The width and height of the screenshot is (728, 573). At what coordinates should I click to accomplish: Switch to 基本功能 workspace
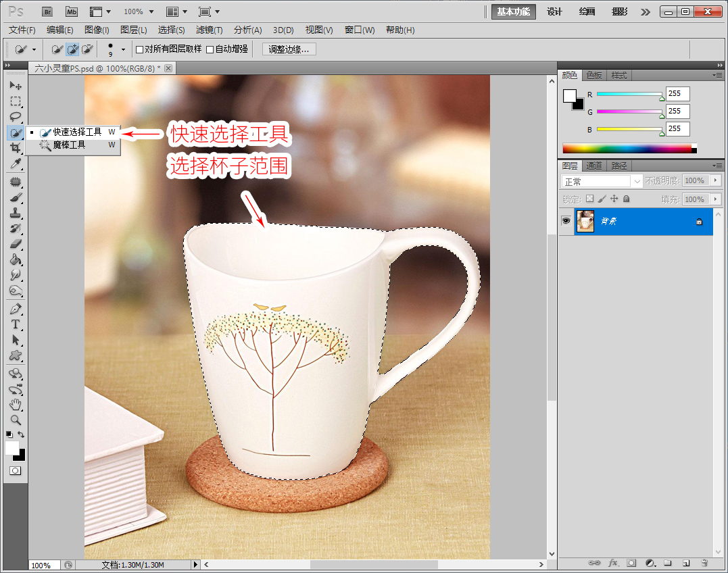coord(514,12)
